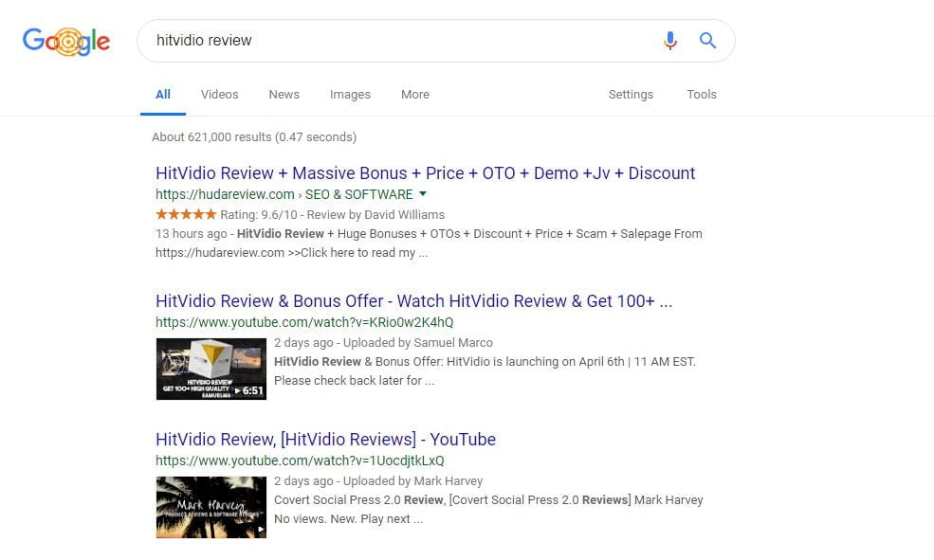Open HitVidio Review, [HitVidio Reviews] - YouTube result
Image resolution: width=934 pixels, height=560 pixels.
[x=326, y=440]
